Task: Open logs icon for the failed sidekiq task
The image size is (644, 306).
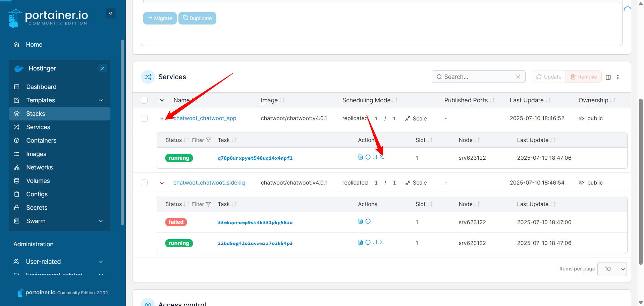Action: tap(361, 221)
